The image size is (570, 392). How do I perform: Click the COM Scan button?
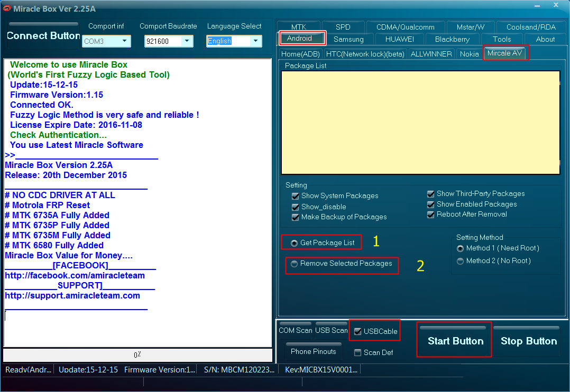click(x=296, y=330)
